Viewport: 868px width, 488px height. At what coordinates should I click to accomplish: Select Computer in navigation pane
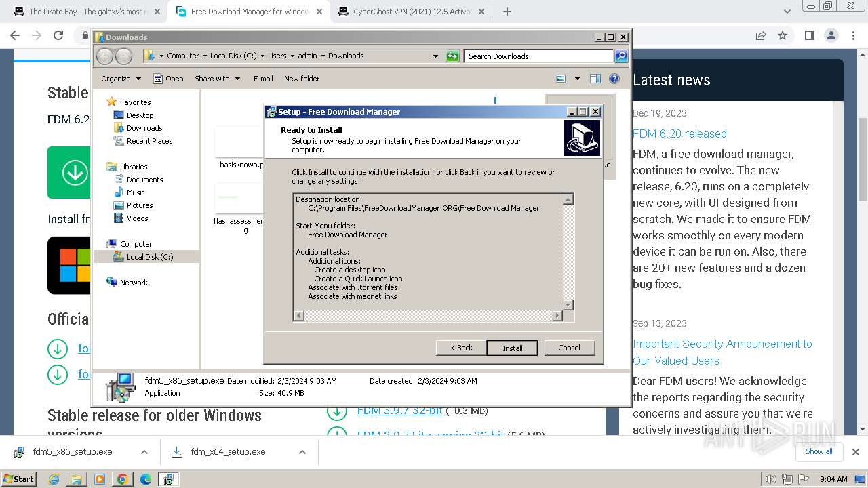click(x=136, y=244)
